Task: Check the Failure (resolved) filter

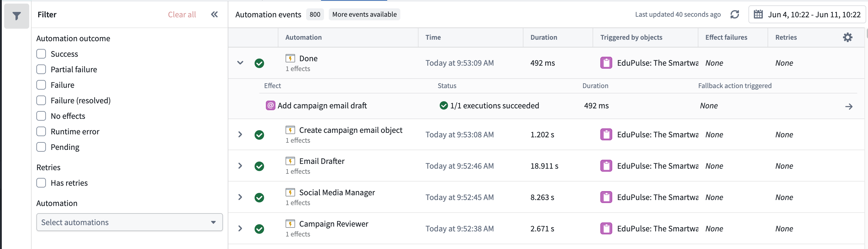Action: (41, 101)
